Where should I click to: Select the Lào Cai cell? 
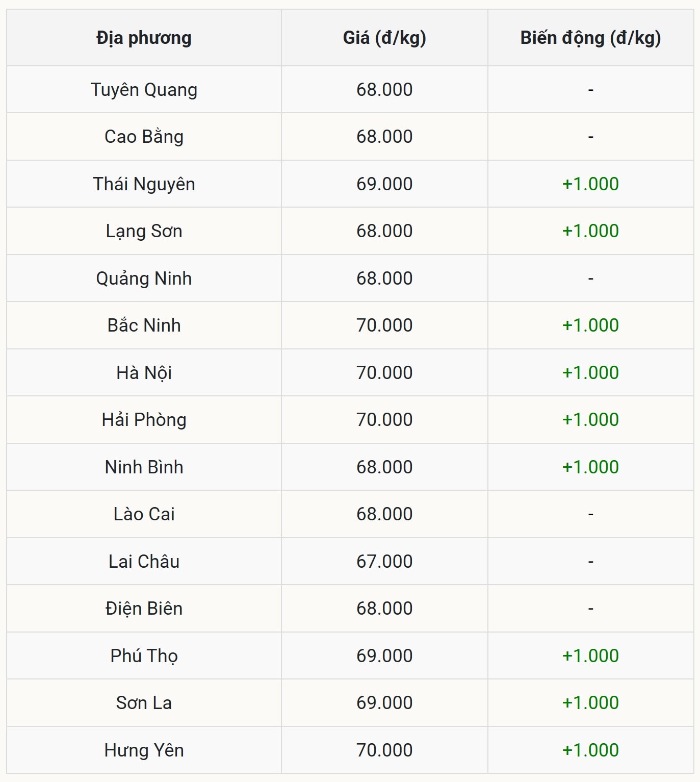[144, 514]
